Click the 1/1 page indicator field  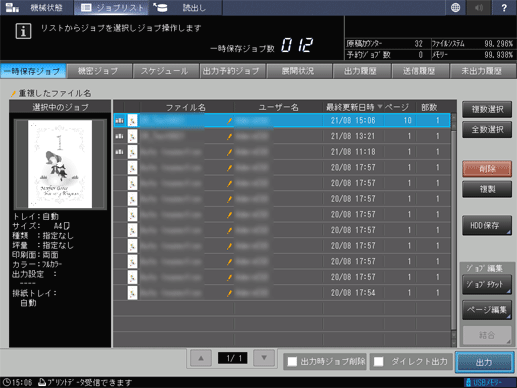click(232, 358)
